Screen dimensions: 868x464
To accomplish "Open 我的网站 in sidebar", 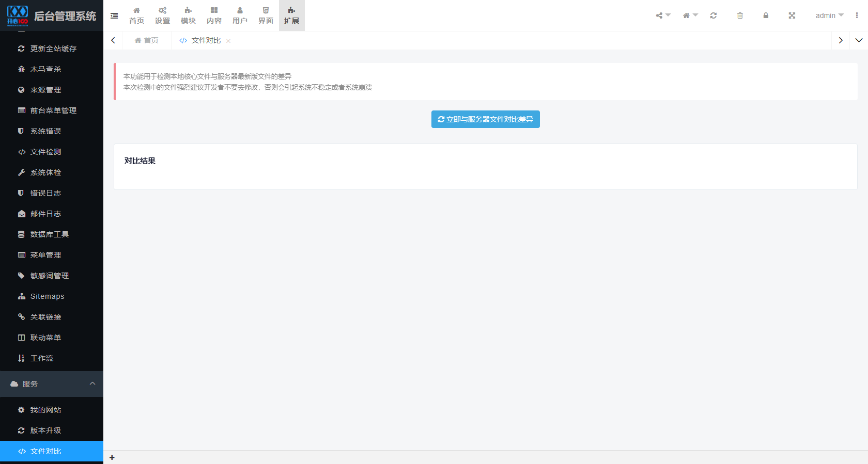I will (x=52, y=410).
